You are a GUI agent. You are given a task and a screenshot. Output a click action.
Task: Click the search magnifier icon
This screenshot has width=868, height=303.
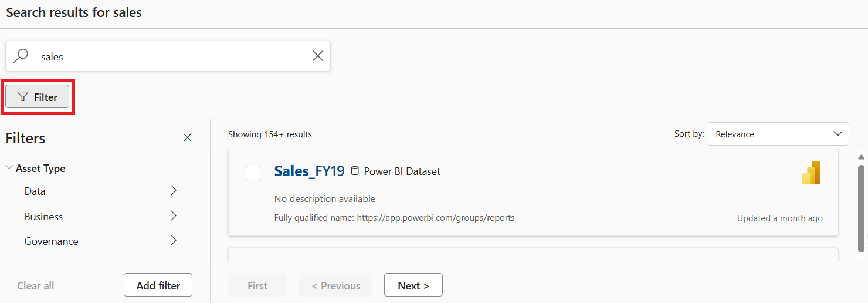21,56
